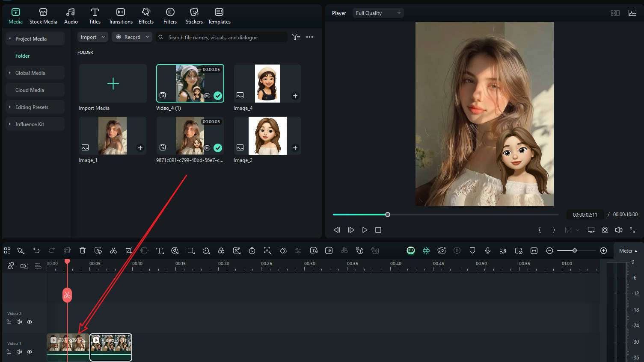Expand the Global Media section
The width and height of the screenshot is (644, 362).
[10, 73]
